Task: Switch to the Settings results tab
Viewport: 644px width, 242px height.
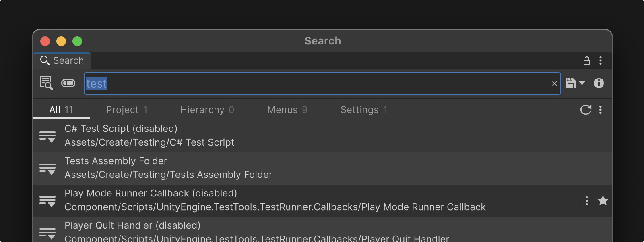Action: coord(363,110)
